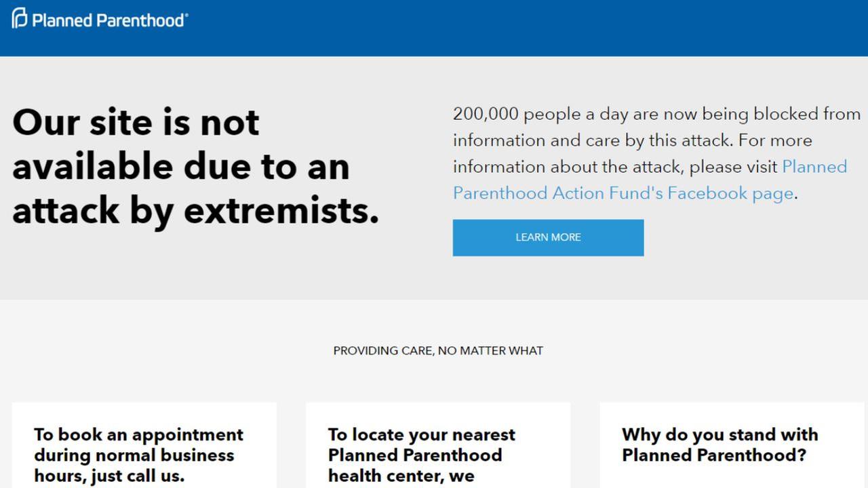Click the "PROVIDING CARE, NO MATTER WHAT" heading
Screen dimensions: 868x488
[x=438, y=350]
